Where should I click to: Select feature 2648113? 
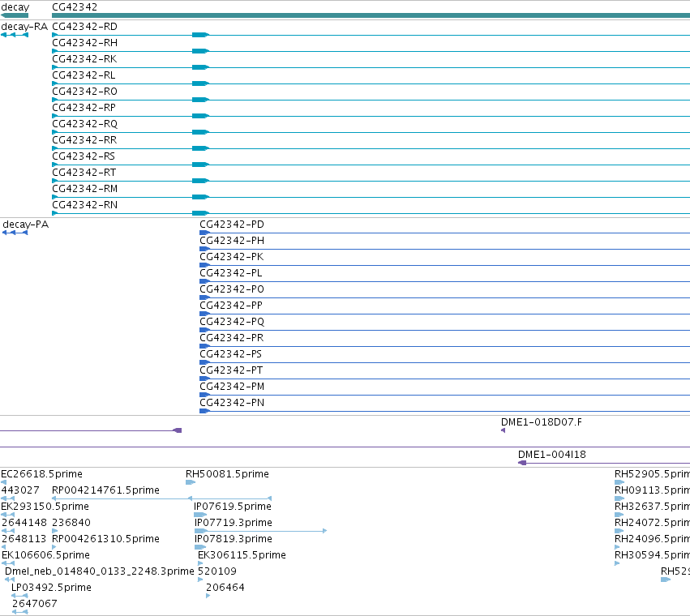[x=24, y=539]
